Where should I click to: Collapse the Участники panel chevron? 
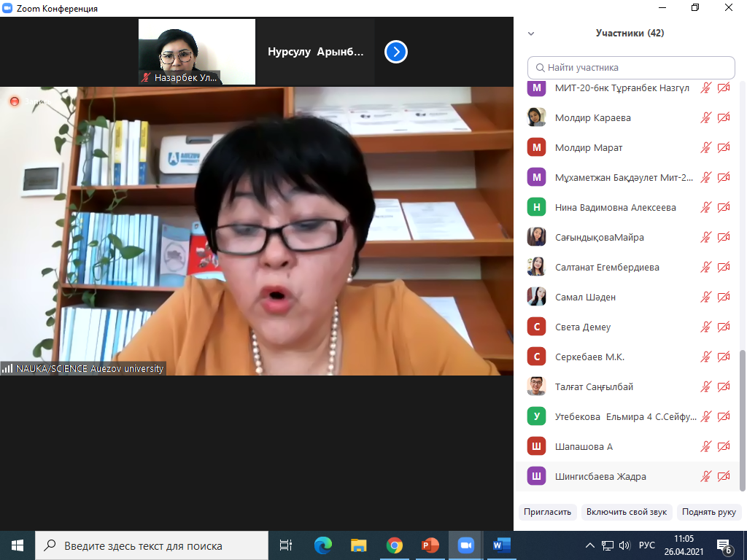point(531,34)
